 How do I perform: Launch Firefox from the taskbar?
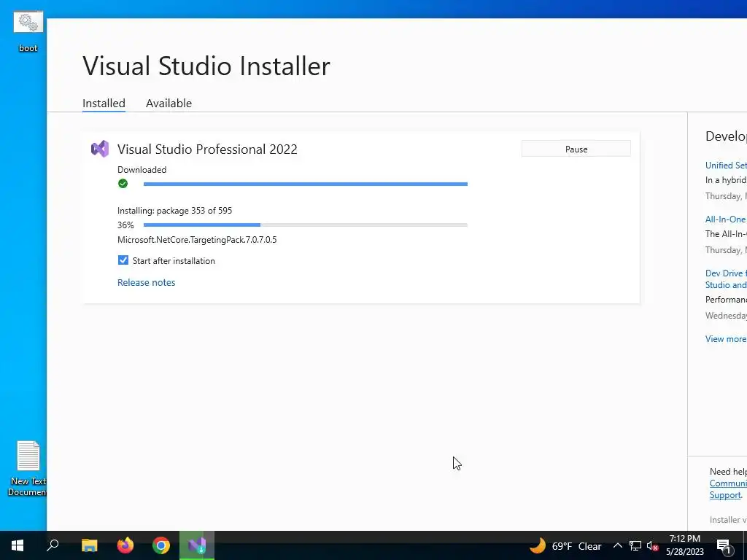point(125,545)
